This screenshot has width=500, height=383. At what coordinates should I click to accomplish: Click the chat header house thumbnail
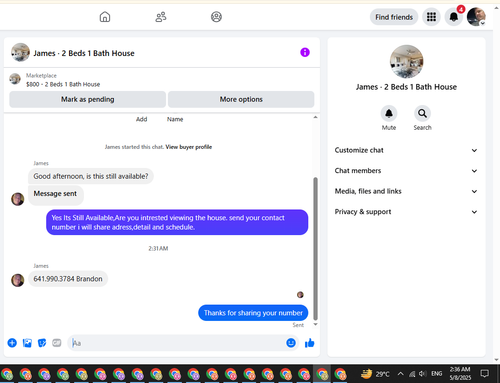tap(20, 52)
